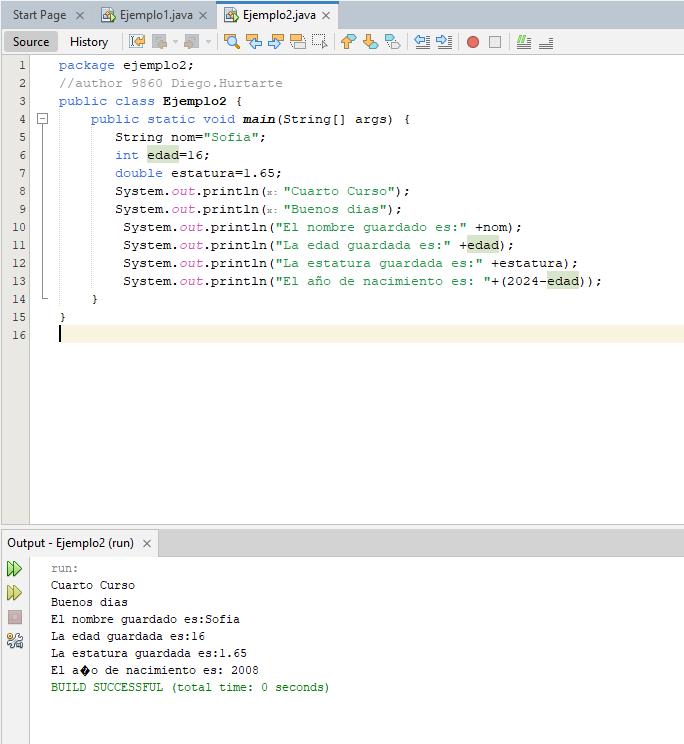The image size is (684, 744).
Task: Click "estatura=1.65" declaration
Action: [x=222, y=173]
